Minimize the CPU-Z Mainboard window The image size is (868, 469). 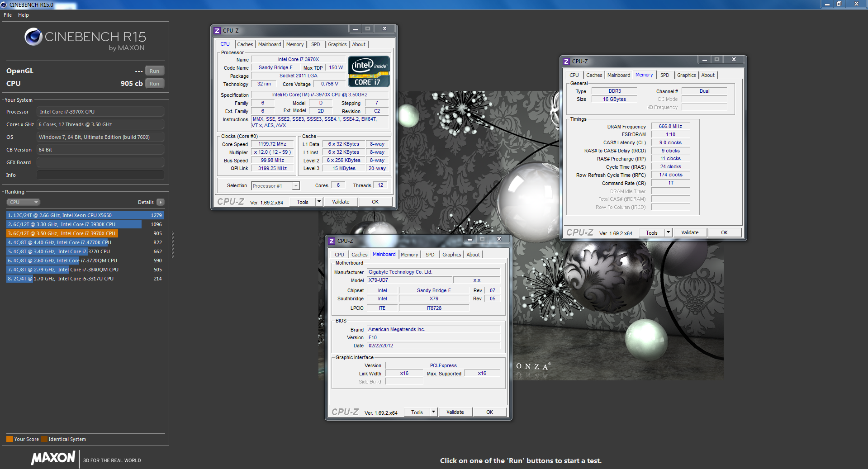click(x=470, y=239)
